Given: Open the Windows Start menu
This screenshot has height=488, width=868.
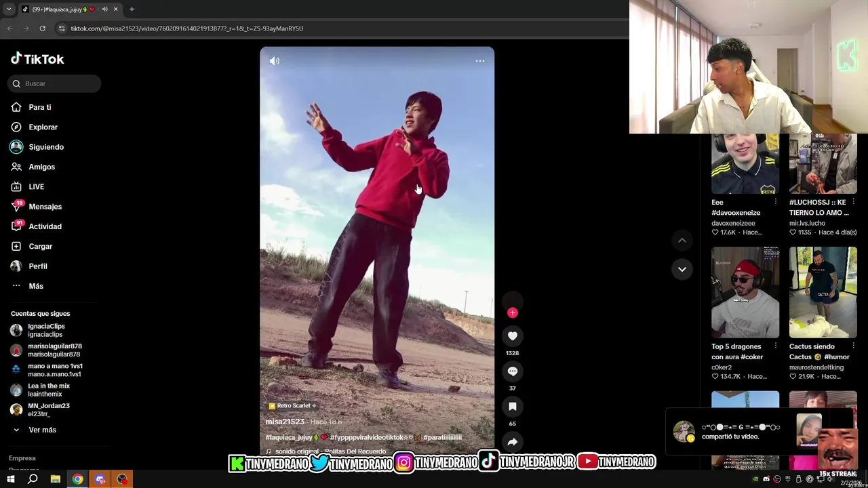Looking at the screenshot, I should point(10,479).
